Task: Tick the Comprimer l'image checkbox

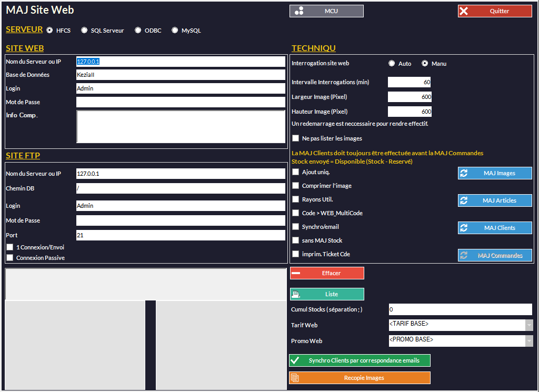Action: pos(296,186)
